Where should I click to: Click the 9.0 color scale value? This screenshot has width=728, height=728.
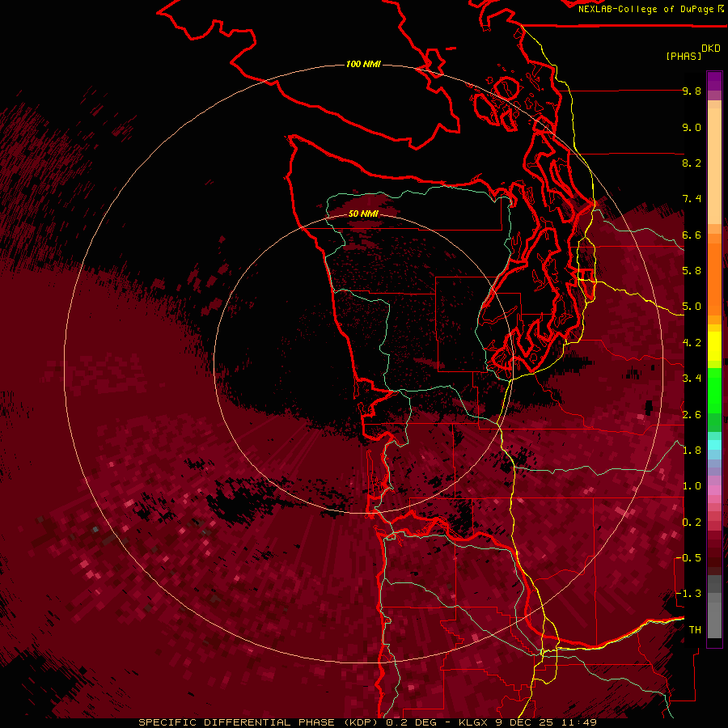point(692,128)
